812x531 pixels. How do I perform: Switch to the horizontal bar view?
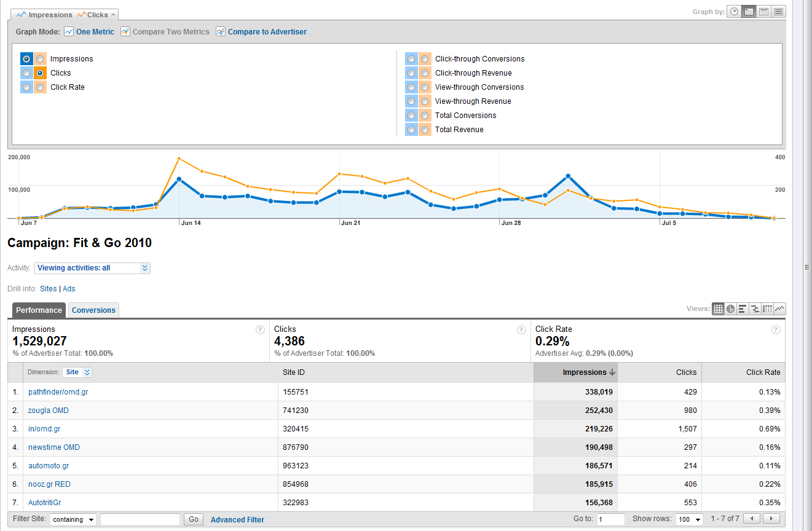tap(743, 309)
